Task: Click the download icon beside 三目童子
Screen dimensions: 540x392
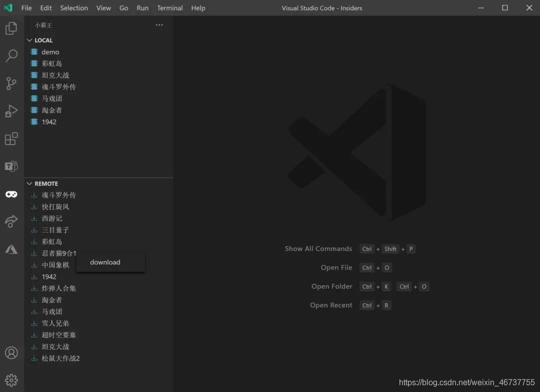Action: [x=34, y=230]
